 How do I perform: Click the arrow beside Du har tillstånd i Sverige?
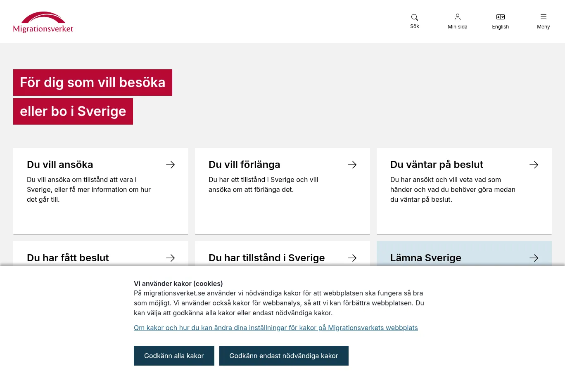352,258
